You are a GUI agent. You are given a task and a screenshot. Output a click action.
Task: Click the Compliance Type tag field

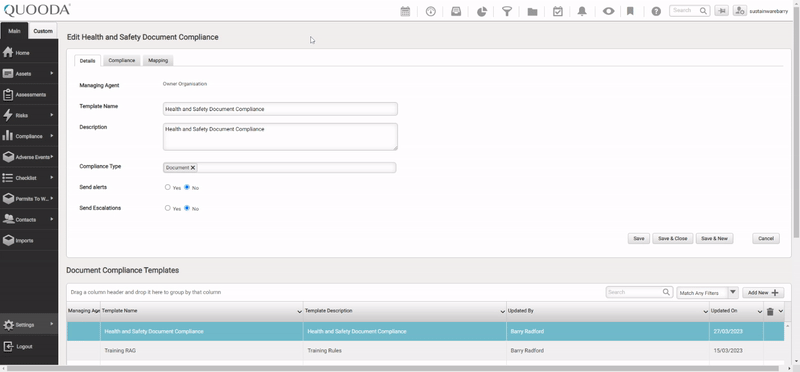(280, 167)
